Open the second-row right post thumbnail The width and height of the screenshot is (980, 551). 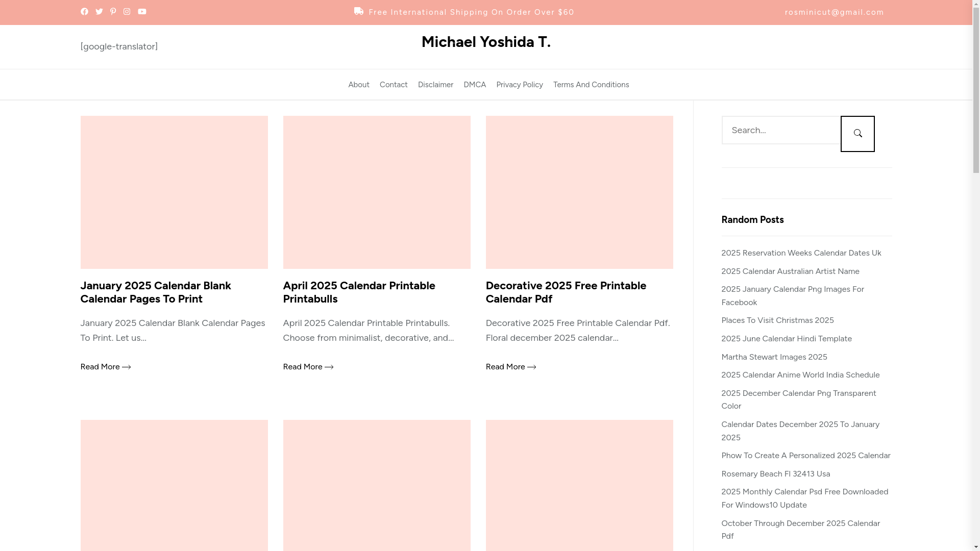tap(579, 485)
